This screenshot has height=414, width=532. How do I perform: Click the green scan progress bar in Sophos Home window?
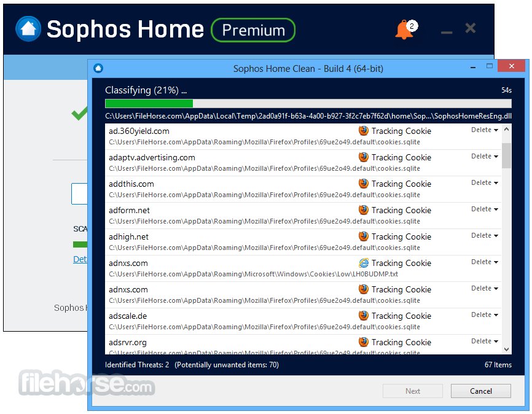point(80,244)
